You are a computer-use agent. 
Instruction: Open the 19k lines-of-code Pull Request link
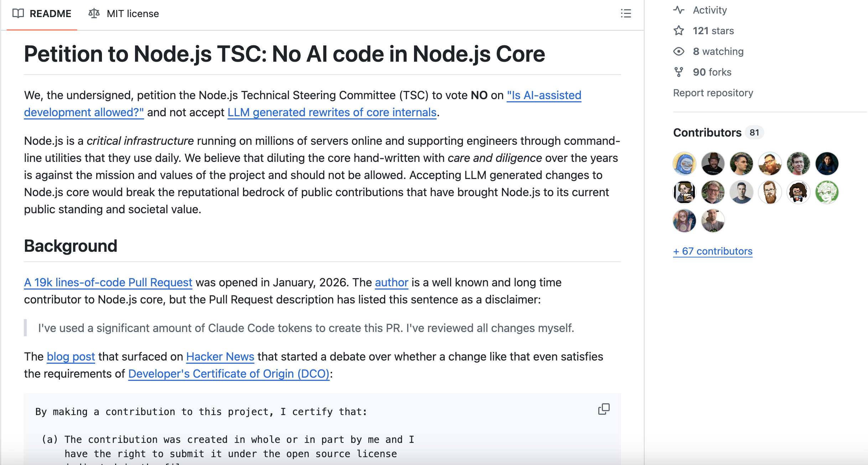tap(108, 282)
